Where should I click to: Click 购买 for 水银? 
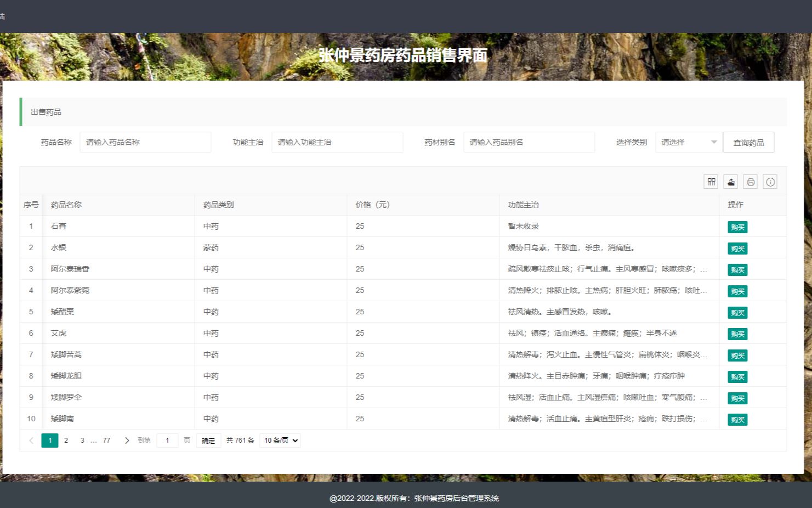(737, 249)
